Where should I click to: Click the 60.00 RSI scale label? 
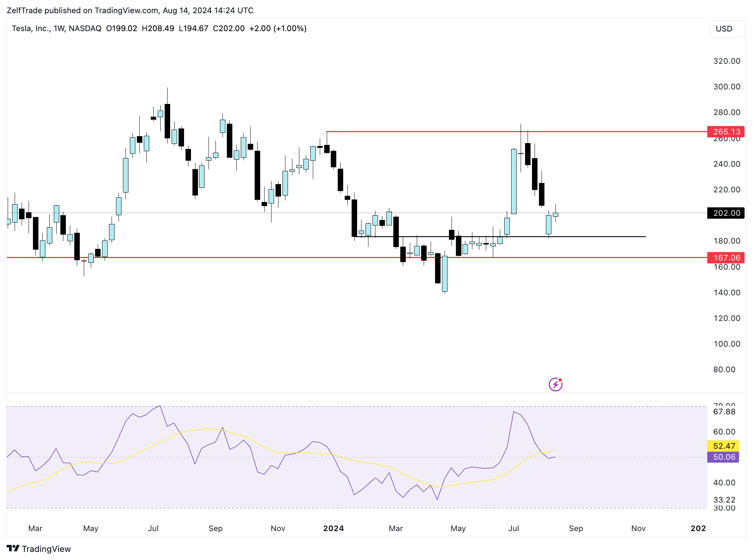point(724,432)
